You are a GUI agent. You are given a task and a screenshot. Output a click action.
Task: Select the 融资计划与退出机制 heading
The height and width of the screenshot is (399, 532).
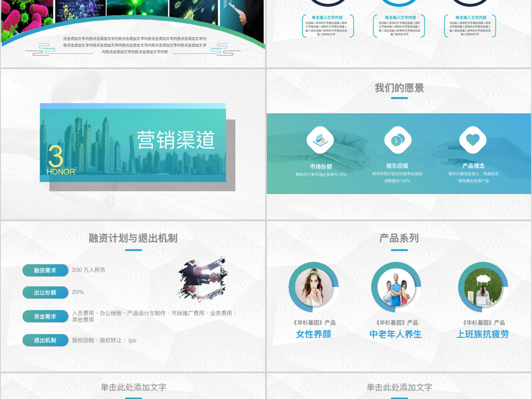pos(133,238)
